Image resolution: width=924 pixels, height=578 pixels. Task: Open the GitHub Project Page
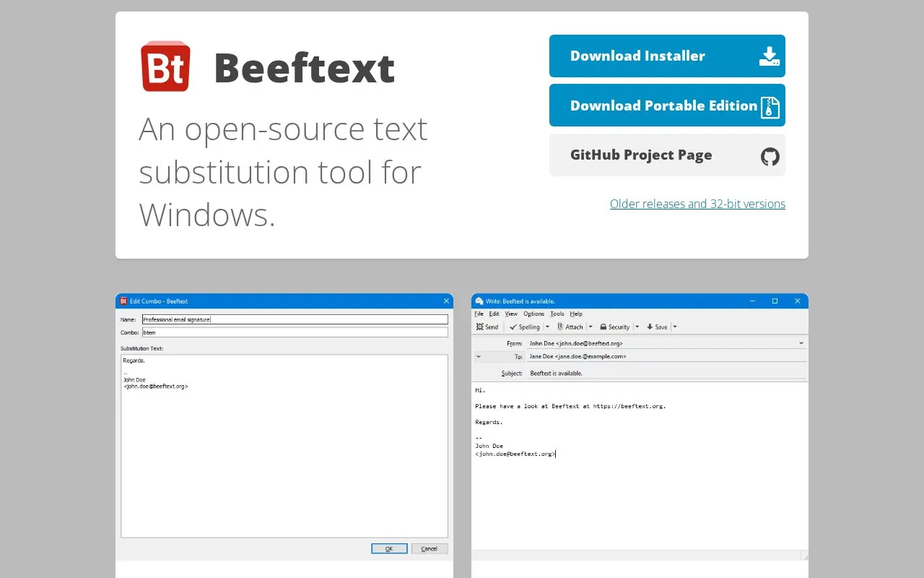pos(667,155)
